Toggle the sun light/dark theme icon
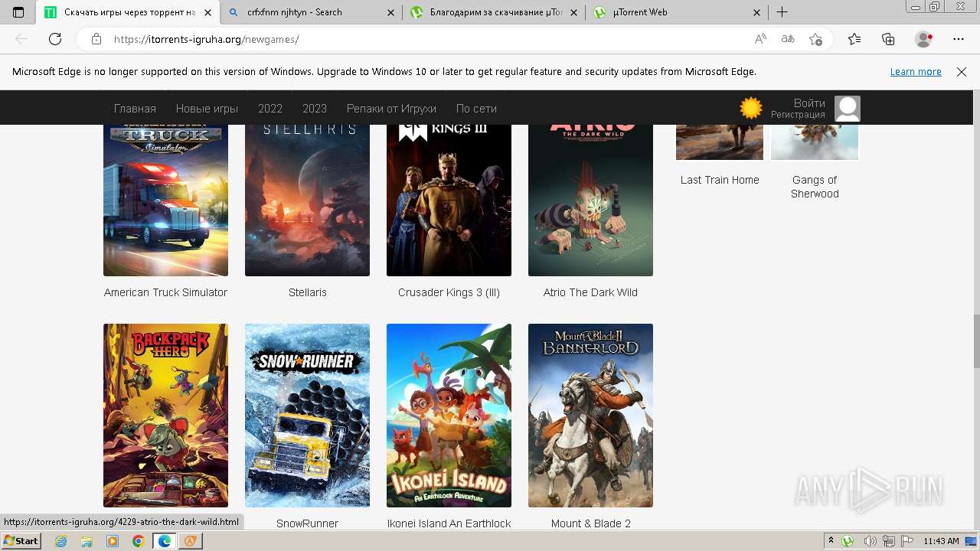Viewport: 980px width, 551px height. tap(751, 108)
